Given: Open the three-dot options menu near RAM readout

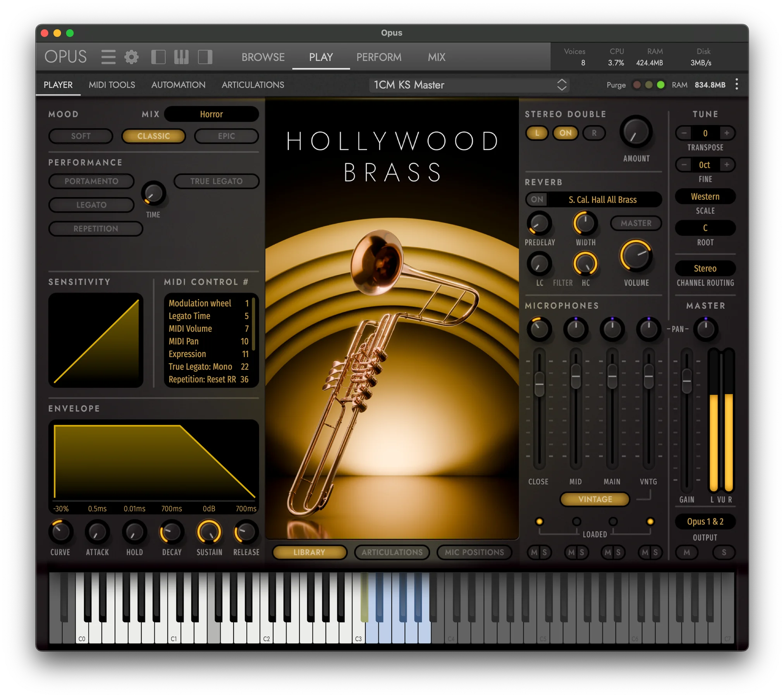Looking at the screenshot, I should (737, 84).
